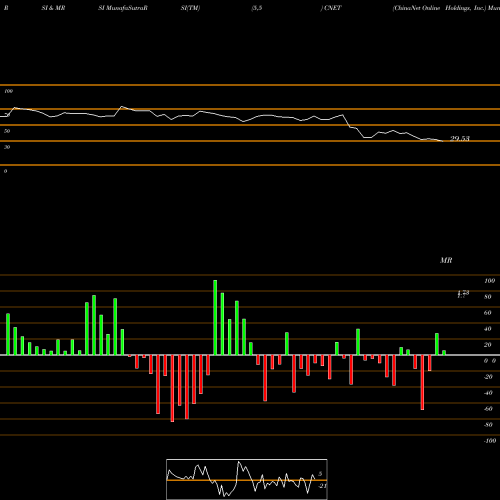Click the CNET ticker symbol in header
The image size is (500, 500).
[332, 8]
